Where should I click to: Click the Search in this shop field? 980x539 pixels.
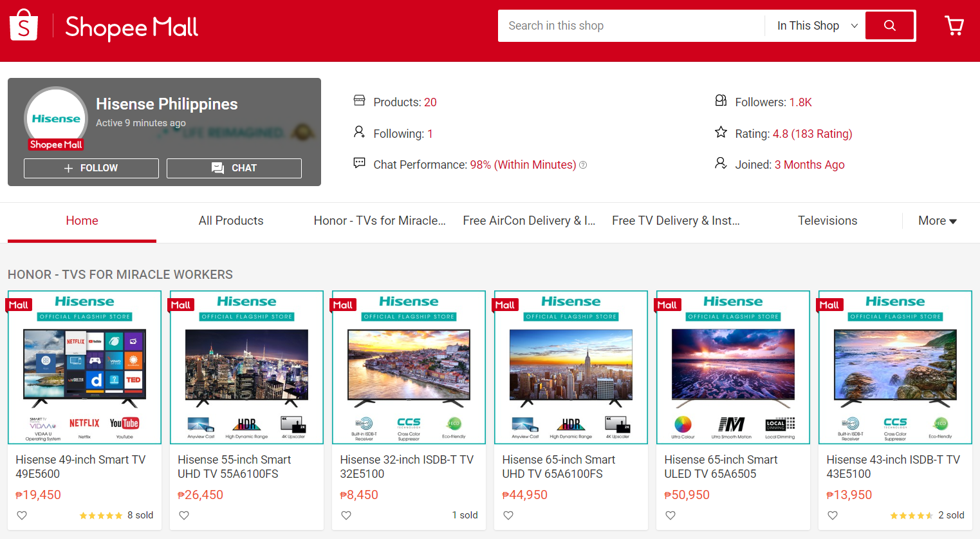(631, 26)
